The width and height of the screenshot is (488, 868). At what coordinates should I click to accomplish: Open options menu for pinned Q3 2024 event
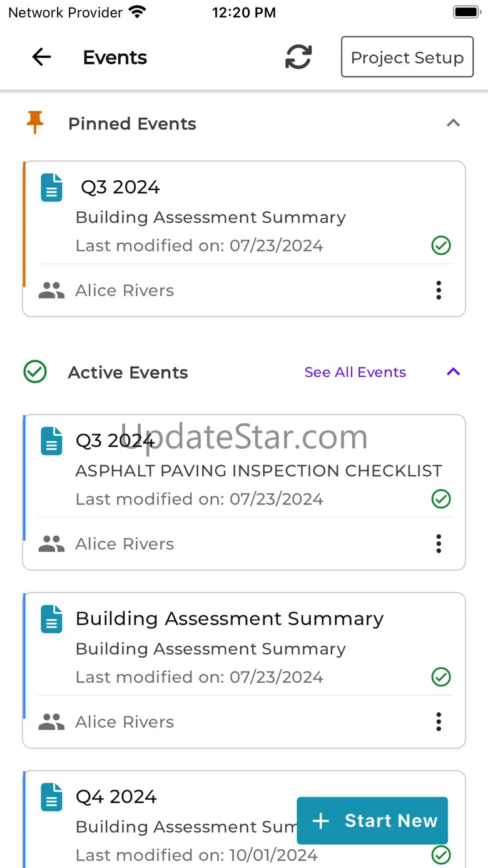pos(439,290)
